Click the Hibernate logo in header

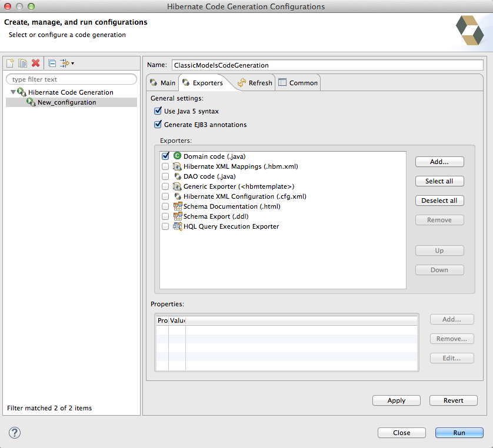tap(469, 31)
